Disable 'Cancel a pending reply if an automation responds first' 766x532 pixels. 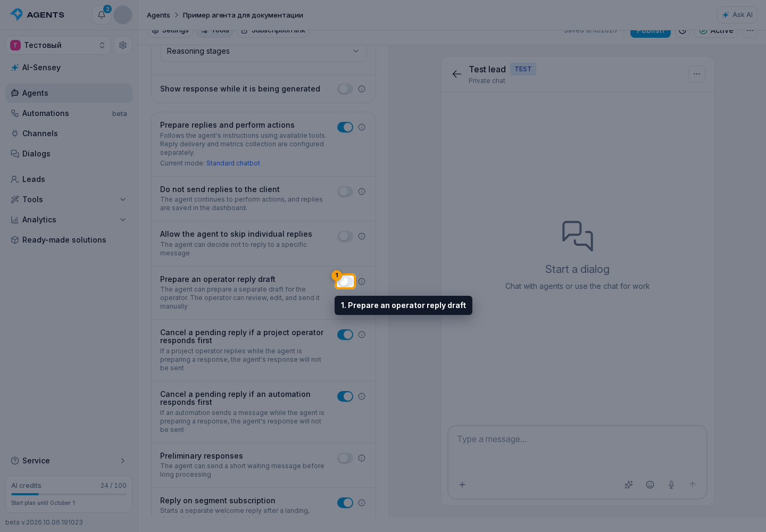click(345, 396)
